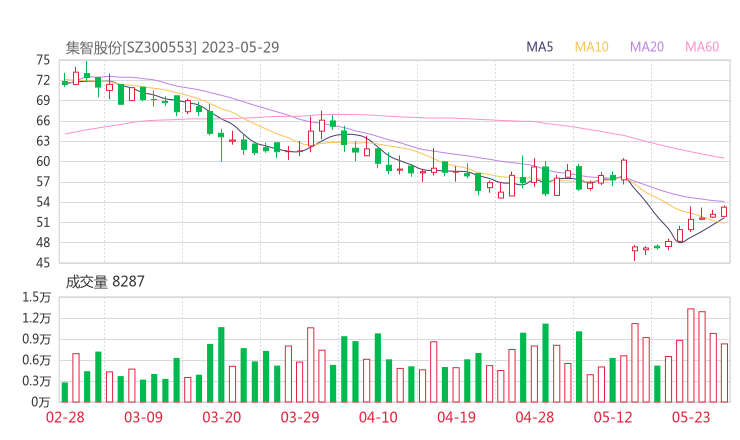Image resolution: width=740 pixels, height=440 pixels.
Task: Click the stock title 集智股份[SZ300553] 2023-05-29
Action: tap(172, 47)
